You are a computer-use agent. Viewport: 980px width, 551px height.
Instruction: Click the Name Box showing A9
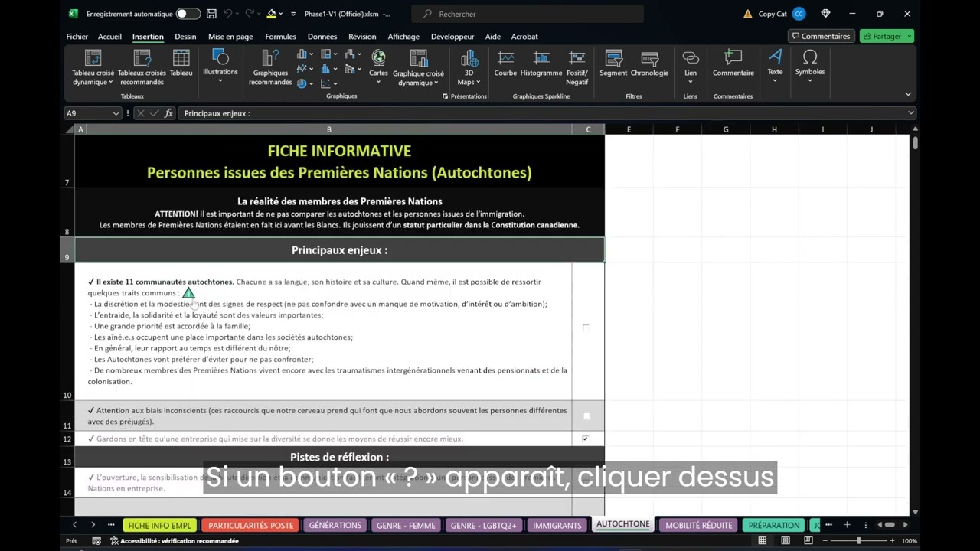pos(92,113)
